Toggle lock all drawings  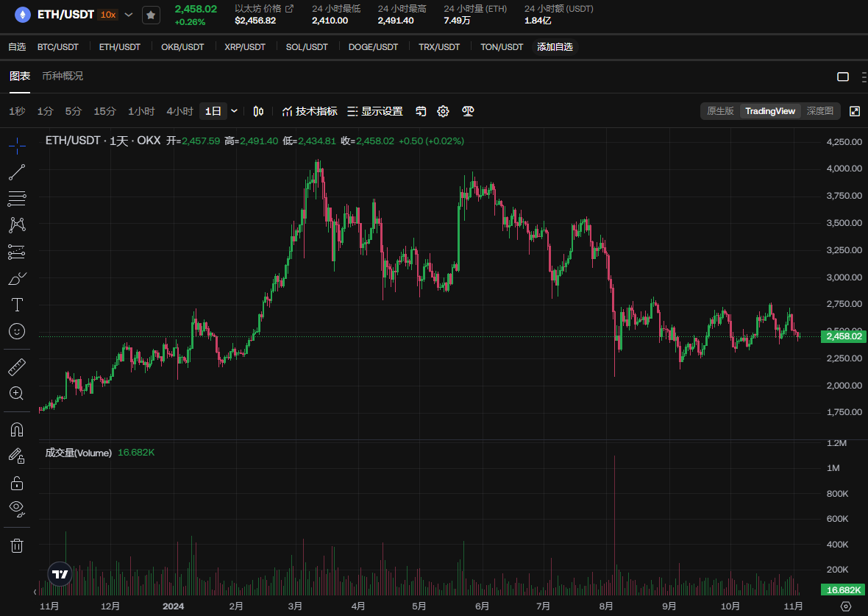coord(17,483)
